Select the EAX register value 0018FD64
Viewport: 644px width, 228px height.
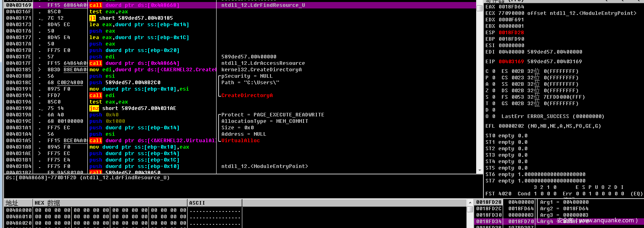511,7
